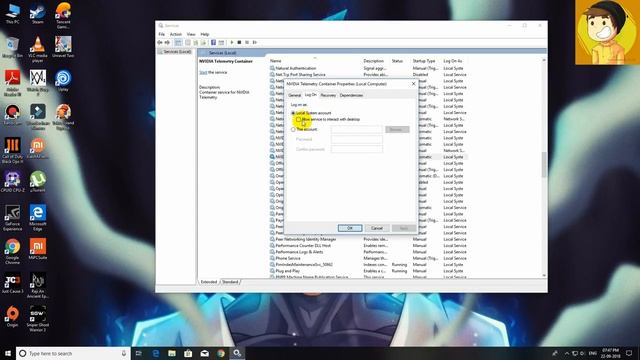Launch Steam from the desktop
The height and width of the screenshot is (360, 640).
[38, 14]
